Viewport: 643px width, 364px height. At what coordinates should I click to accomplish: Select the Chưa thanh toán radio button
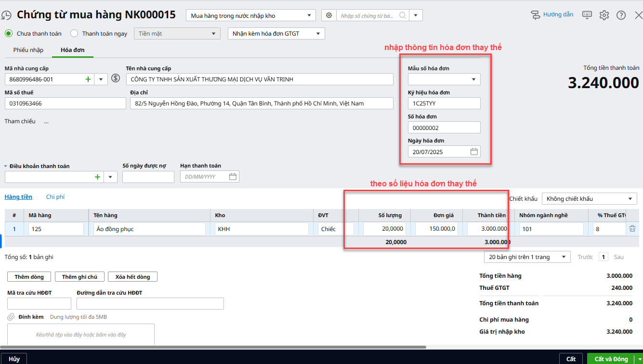click(x=8, y=34)
